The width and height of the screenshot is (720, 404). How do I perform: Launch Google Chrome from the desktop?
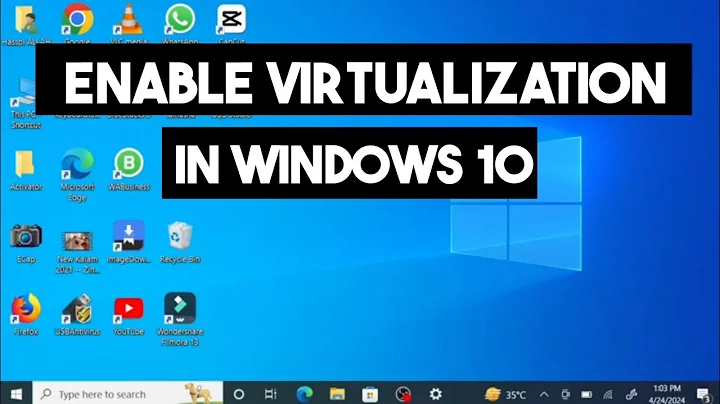[x=78, y=20]
